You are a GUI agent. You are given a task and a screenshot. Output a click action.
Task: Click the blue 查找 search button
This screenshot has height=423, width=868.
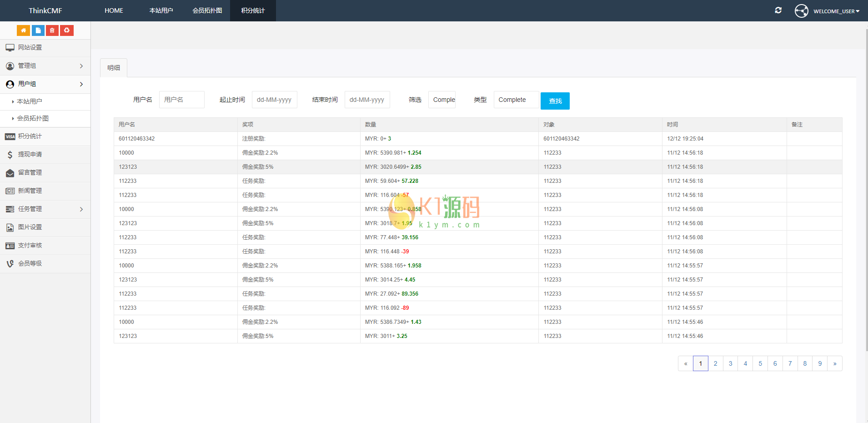555,101
